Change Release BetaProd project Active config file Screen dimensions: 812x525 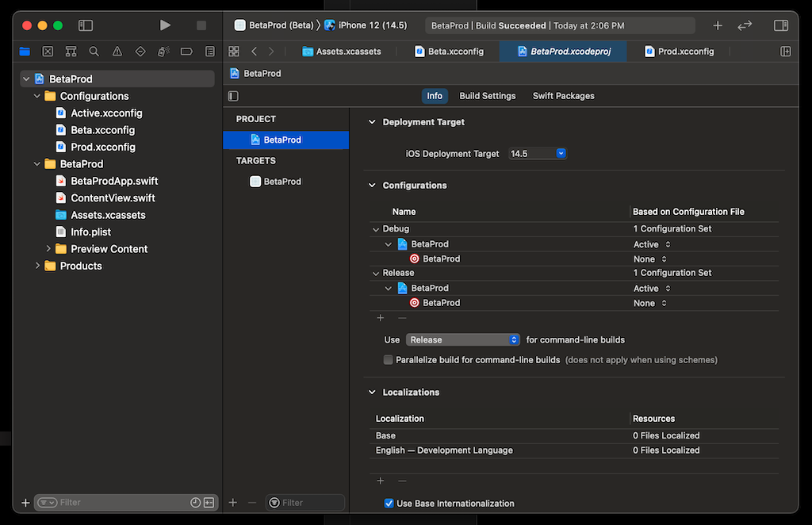click(x=652, y=289)
